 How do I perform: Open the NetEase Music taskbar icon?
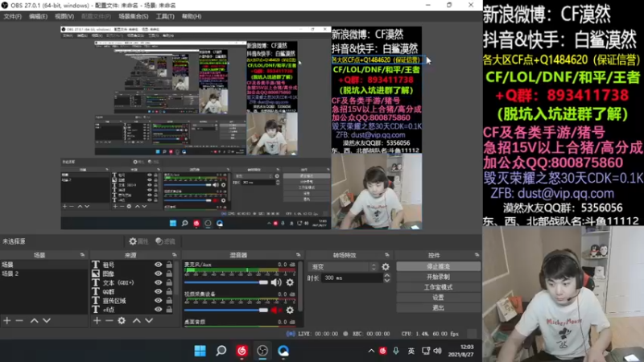point(242,351)
